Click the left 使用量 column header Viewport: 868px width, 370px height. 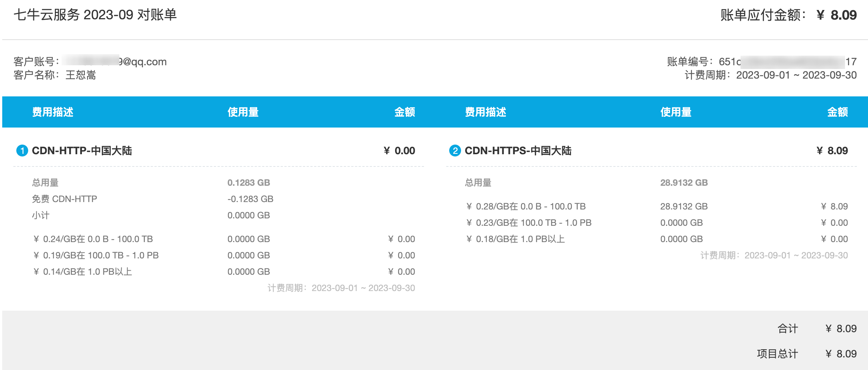(243, 112)
